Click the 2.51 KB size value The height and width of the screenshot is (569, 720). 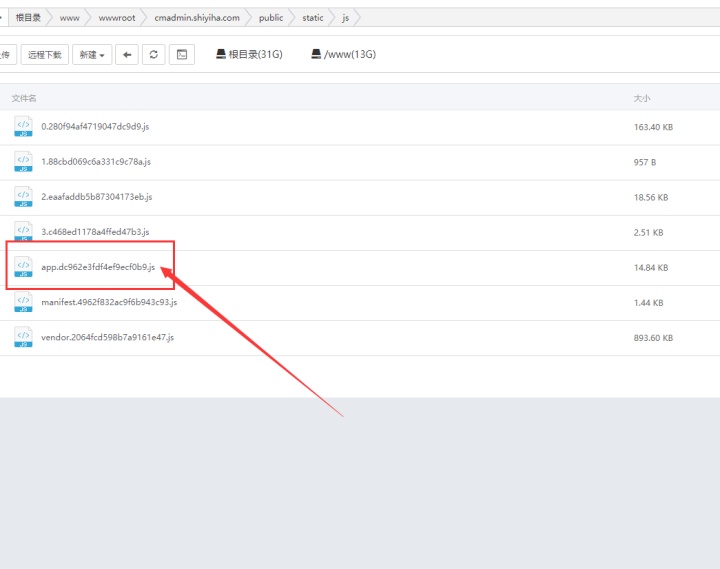[x=648, y=232]
